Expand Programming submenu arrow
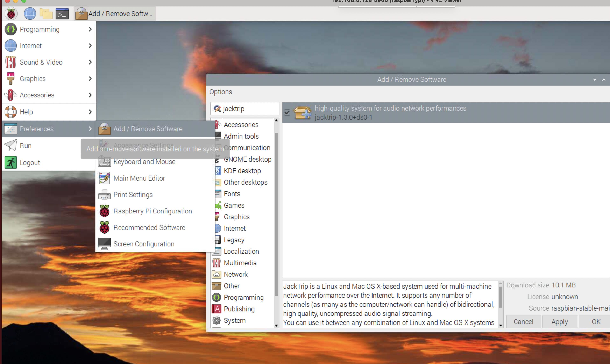This screenshot has width=610, height=364. [90, 29]
